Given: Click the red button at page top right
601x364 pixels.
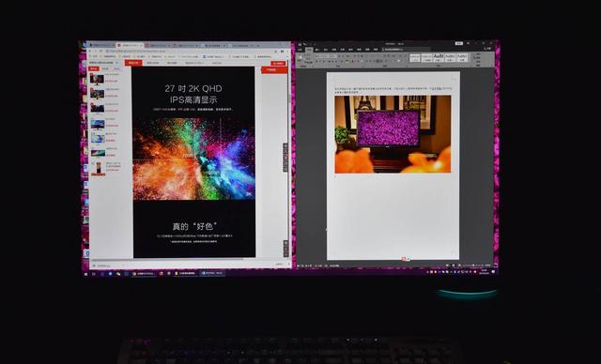Looking at the screenshot, I should point(278,63).
